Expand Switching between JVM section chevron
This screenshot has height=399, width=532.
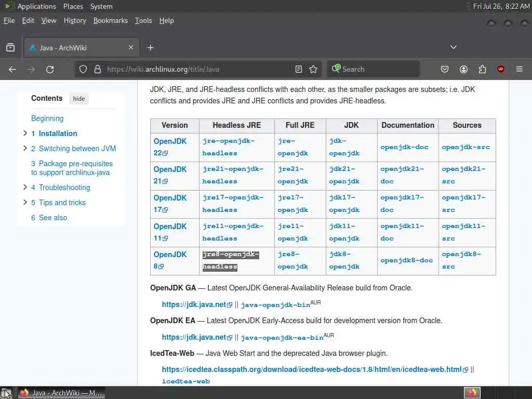pos(25,148)
